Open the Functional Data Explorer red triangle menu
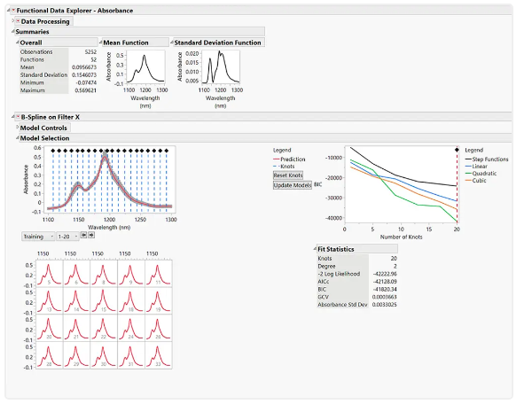532x412 pixels. click(x=13, y=9)
